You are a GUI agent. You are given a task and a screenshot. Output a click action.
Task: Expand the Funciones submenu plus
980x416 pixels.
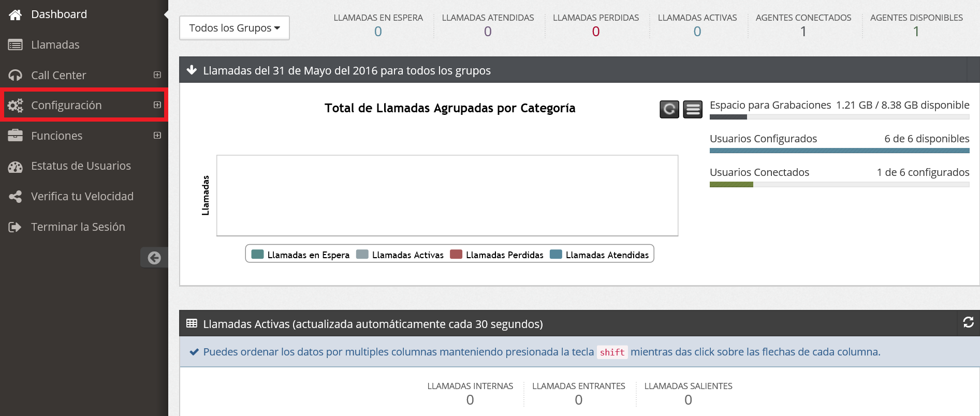157,136
